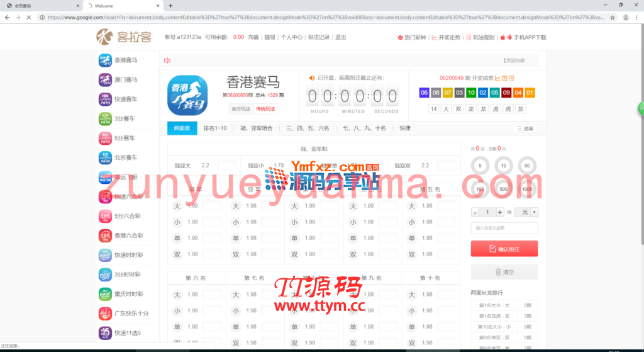The height and width of the screenshot is (352, 644).
Task: Select the 50 chip
Action: tap(527, 166)
